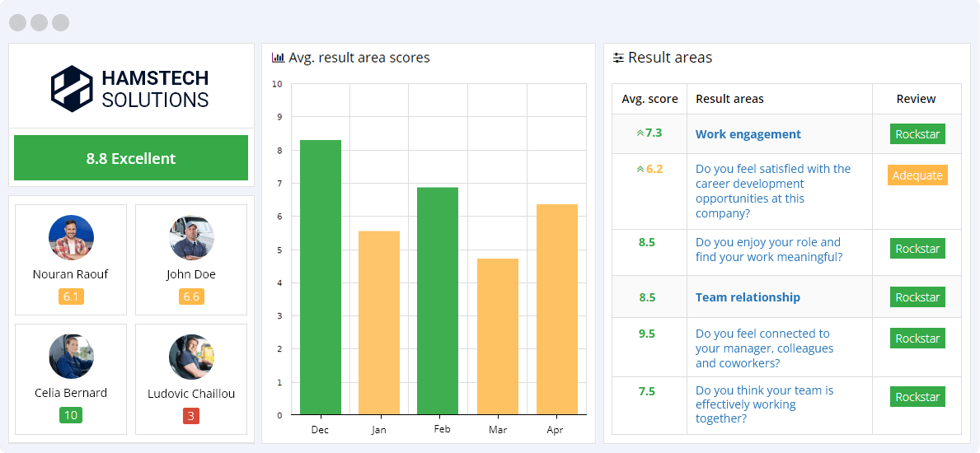This screenshot has height=453, width=980.
Task: Open the team effectively working together question
Action: (764, 405)
